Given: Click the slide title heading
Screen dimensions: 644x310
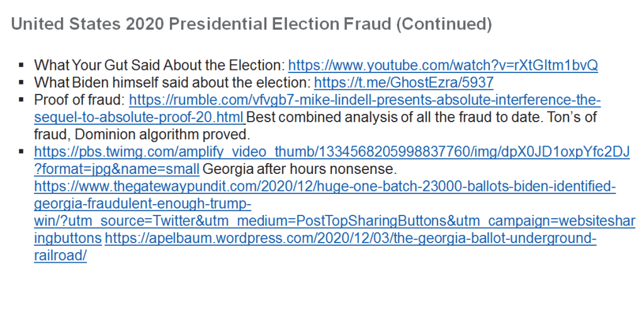Looking at the screenshot, I should (251, 25).
